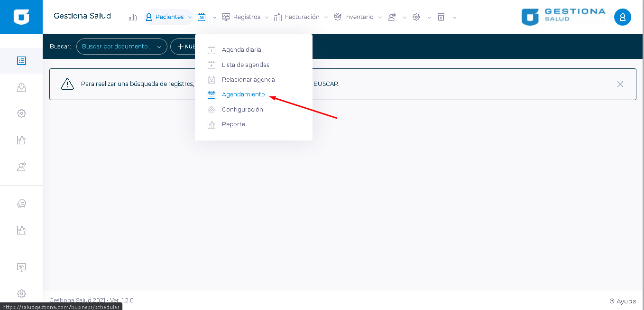Image resolution: width=644 pixels, height=310 pixels.
Task: Dismiss the search warning alert
Action: pos(620,84)
